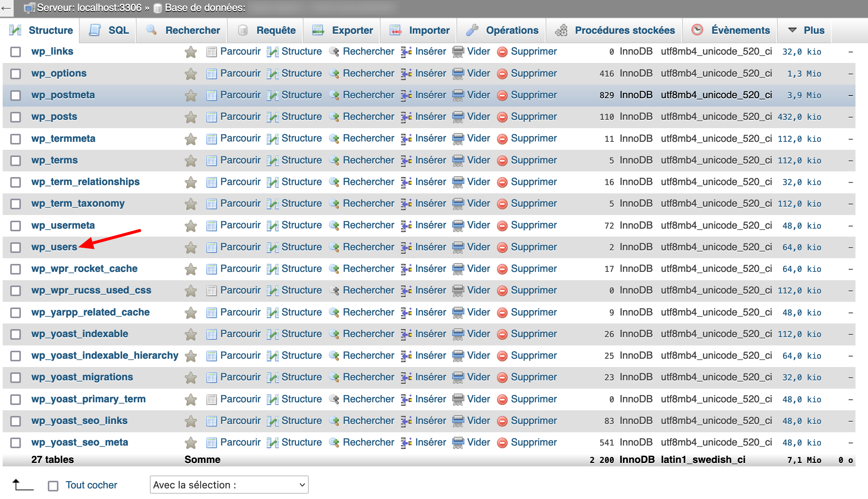Click the favorite star for wp_term_taxonomy
Screen dimensions: 868x499
point(191,204)
